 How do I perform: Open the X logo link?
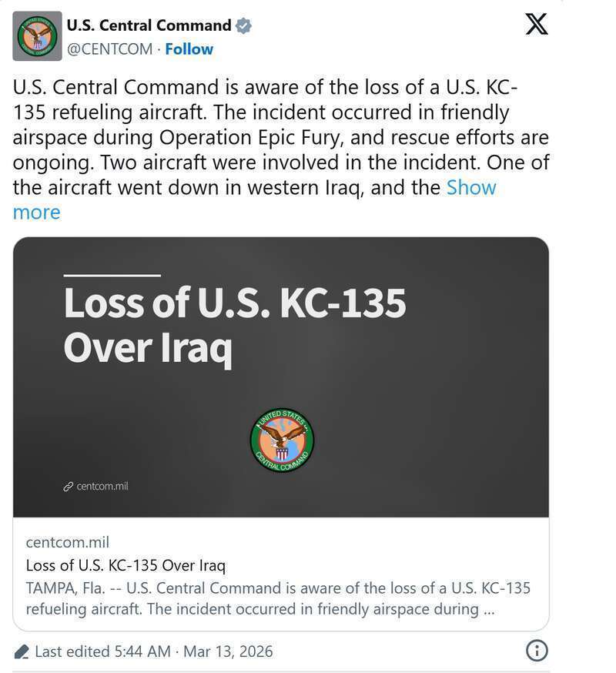537,25
